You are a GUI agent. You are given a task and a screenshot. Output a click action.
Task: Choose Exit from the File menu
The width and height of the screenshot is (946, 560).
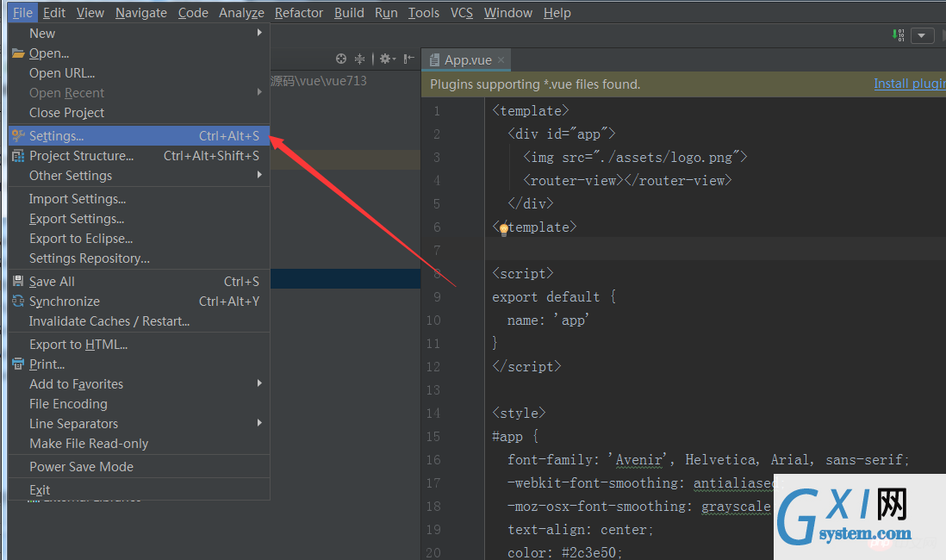pyautogui.click(x=140, y=489)
